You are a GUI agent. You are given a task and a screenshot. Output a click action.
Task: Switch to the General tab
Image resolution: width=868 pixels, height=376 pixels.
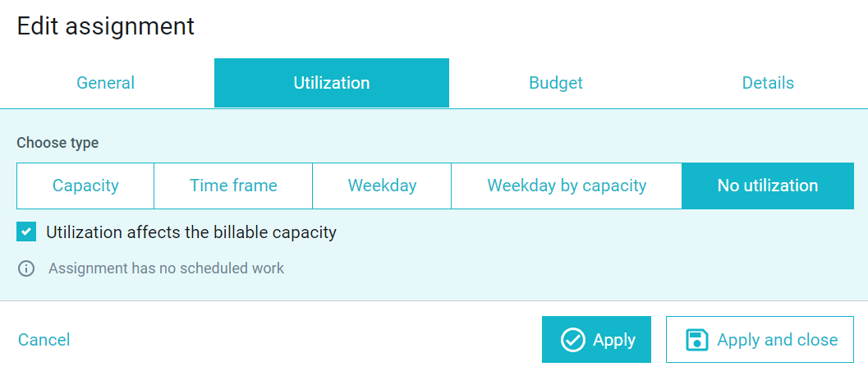tap(105, 83)
